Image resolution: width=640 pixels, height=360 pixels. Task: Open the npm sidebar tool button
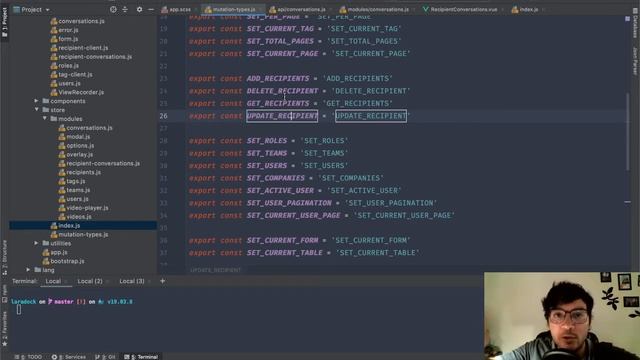(x=4, y=293)
